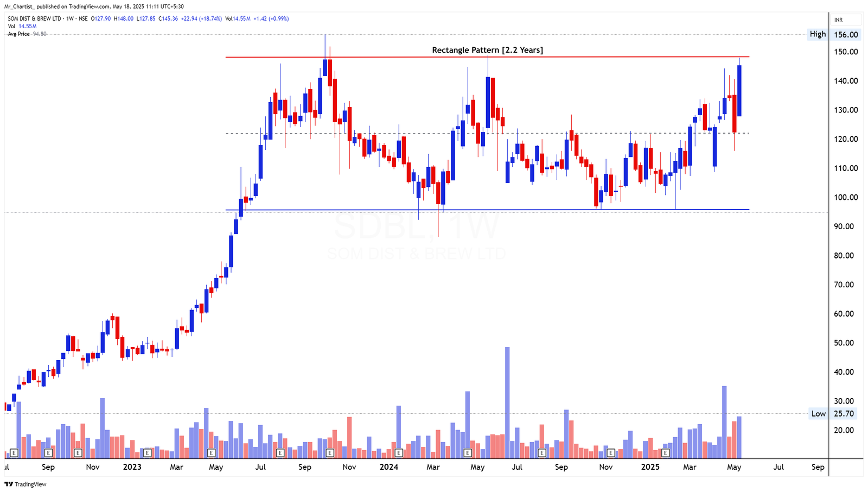Click the earnings "E" marker below the 2023 label
Viewport: 868px width, 492px height.
pyautogui.click(x=147, y=452)
